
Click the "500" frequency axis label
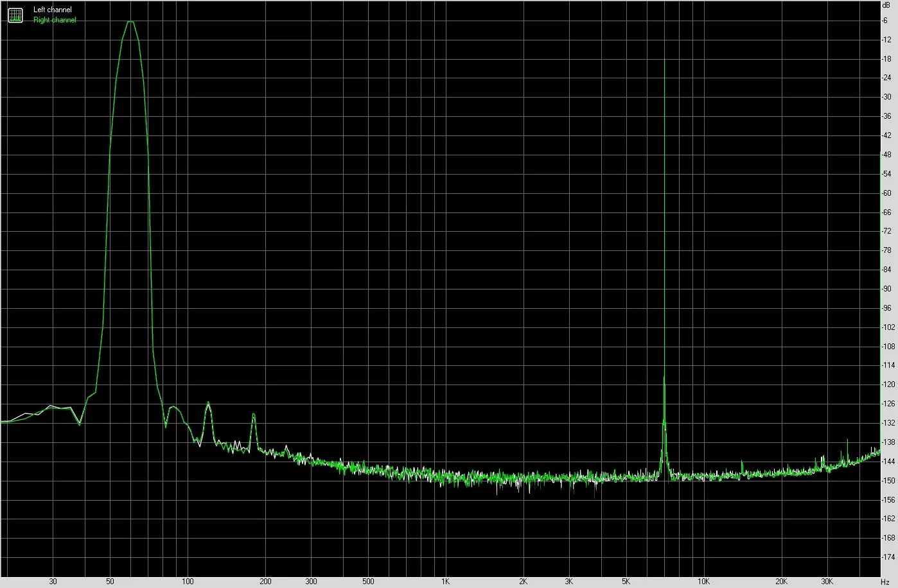(x=368, y=582)
